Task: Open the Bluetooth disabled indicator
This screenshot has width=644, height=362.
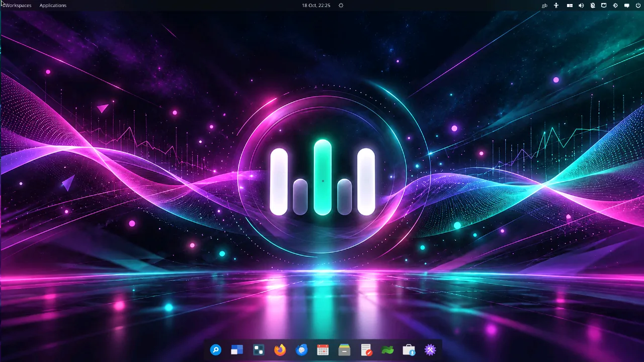Action: [593, 6]
